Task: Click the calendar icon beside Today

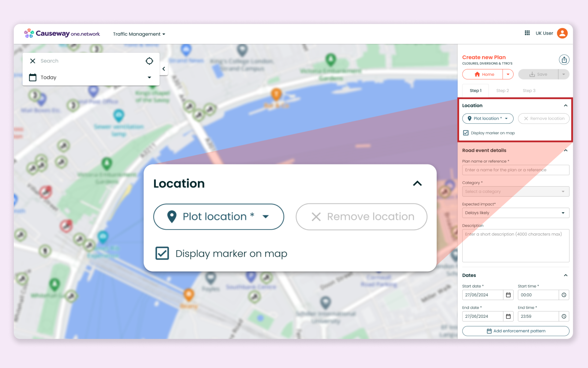Action: point(33,77)
